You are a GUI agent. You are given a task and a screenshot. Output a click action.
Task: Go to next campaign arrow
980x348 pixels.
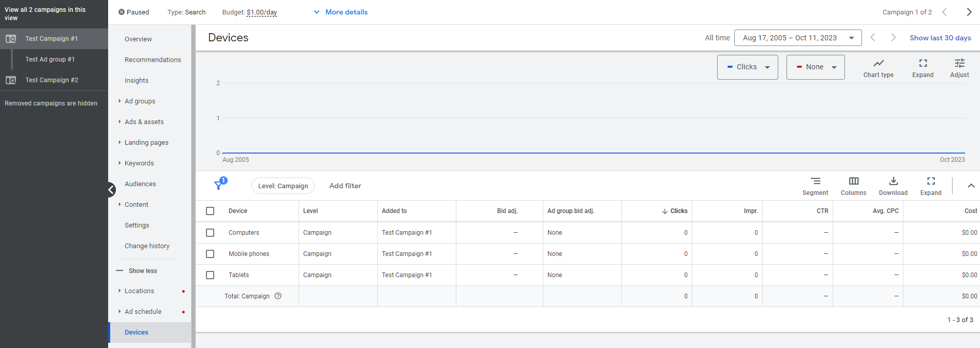[x=969, y=12]
